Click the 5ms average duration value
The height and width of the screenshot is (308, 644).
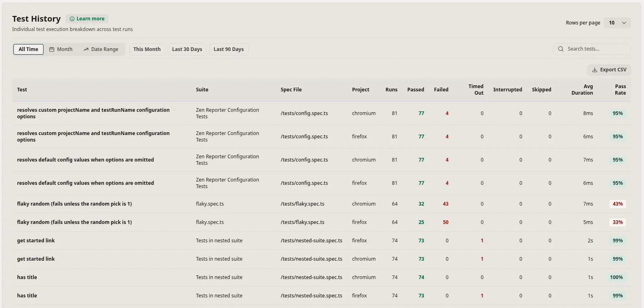click(x=588, y=222)
